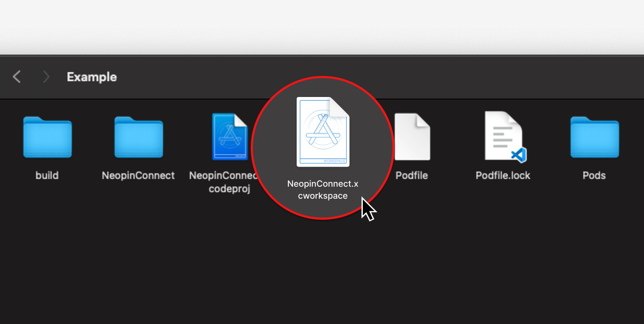Click the forward navigation chevron
The image size is (644, 324).
click(46, 77)
